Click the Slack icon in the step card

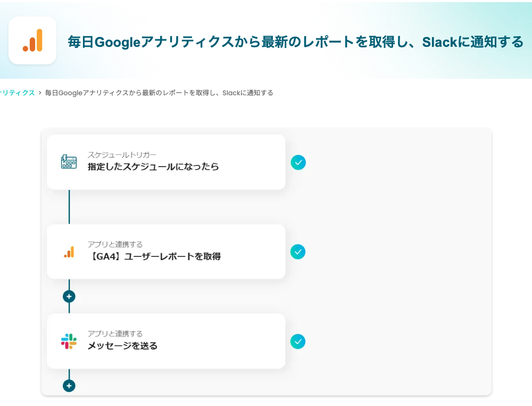(69, 341)
